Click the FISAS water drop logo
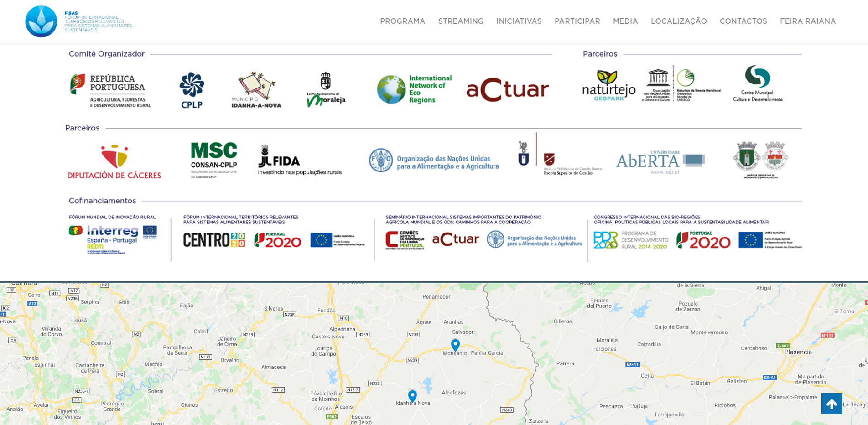868x425 pixels. 41,21
